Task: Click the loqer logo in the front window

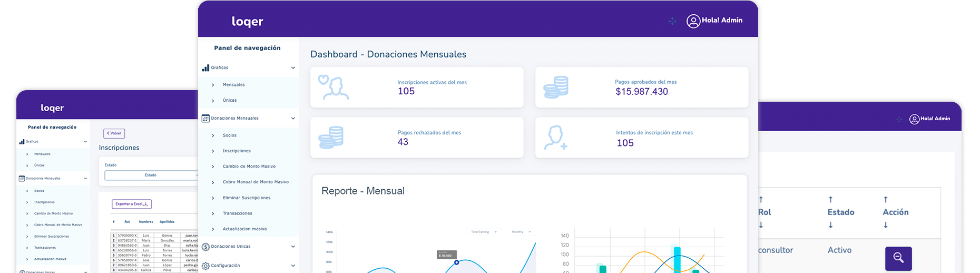Action: pos(247,22)
